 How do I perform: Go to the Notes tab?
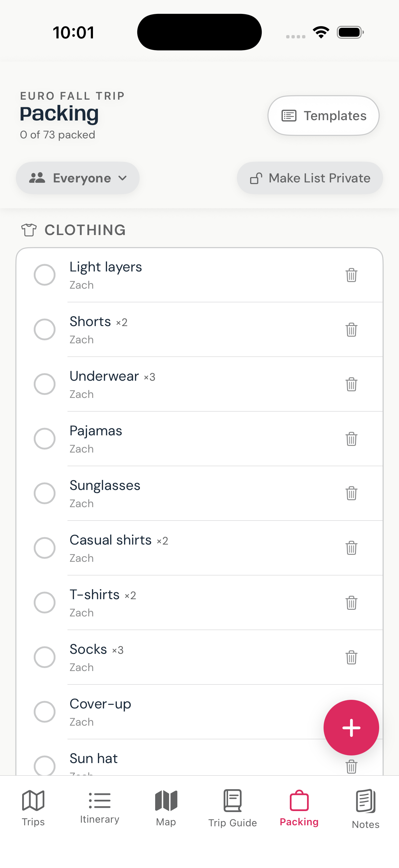pos(366,809)
